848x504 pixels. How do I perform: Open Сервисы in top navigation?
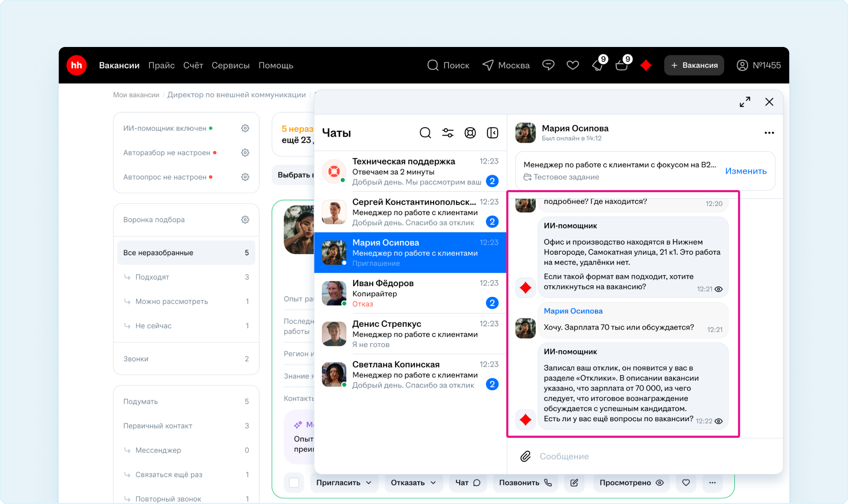click(x=230, y=66)
